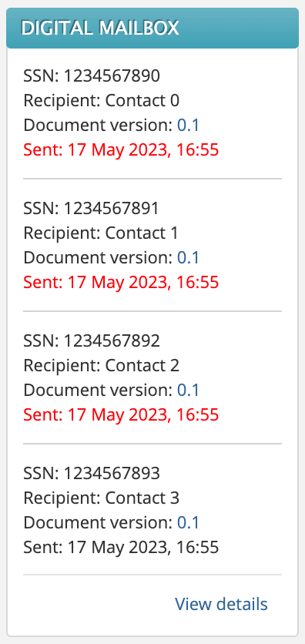Open document version 0.1 for Contact 3
This screenshot has width=305, height=644.
pyautogui.click(x=188, y=523)
